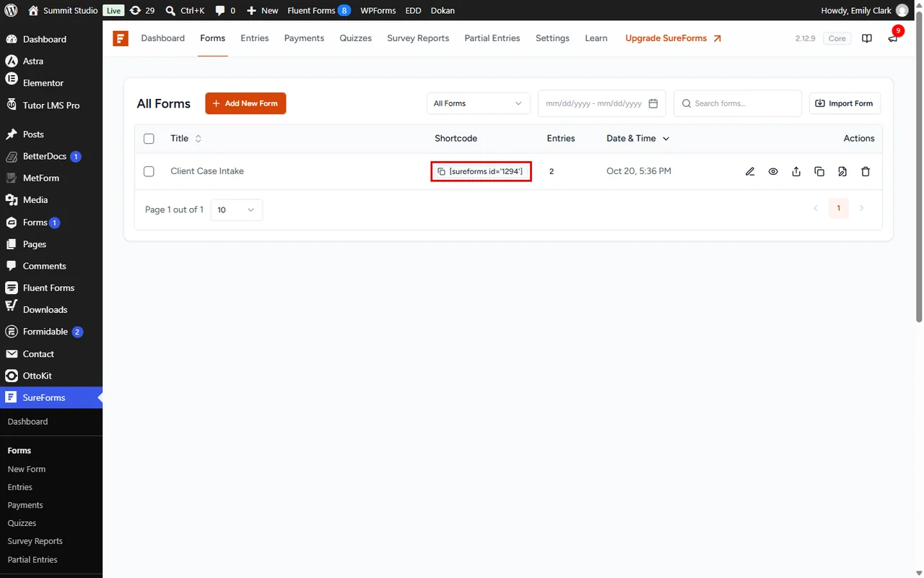
Task: Open the All Forms filter dropdown
Action: pyautogui.click(x=478, y=103)
